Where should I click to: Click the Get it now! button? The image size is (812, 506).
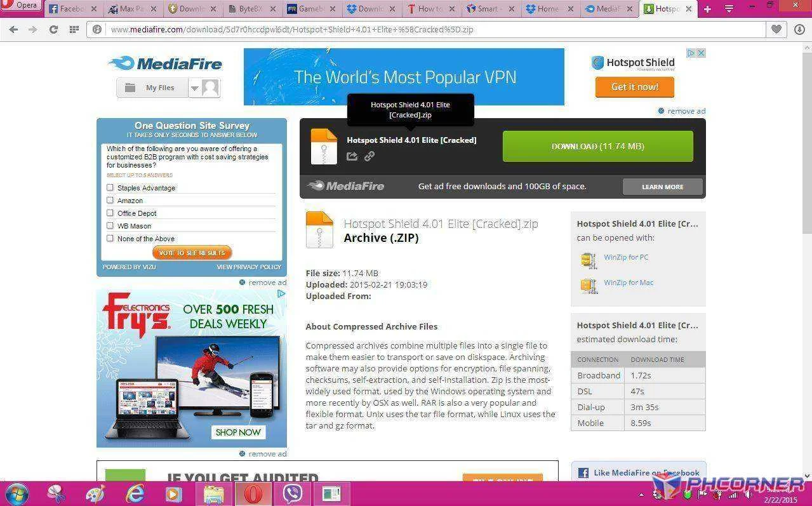634,87
